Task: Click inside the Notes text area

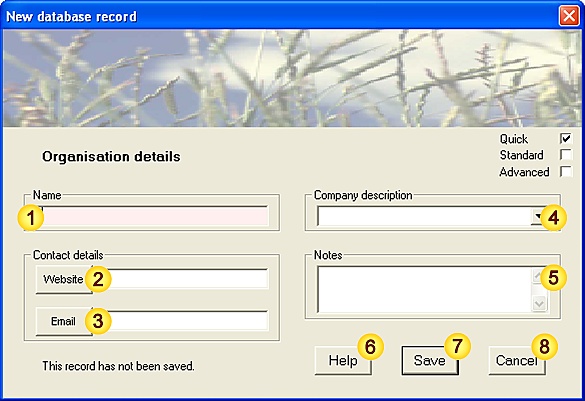Action: 424,289
